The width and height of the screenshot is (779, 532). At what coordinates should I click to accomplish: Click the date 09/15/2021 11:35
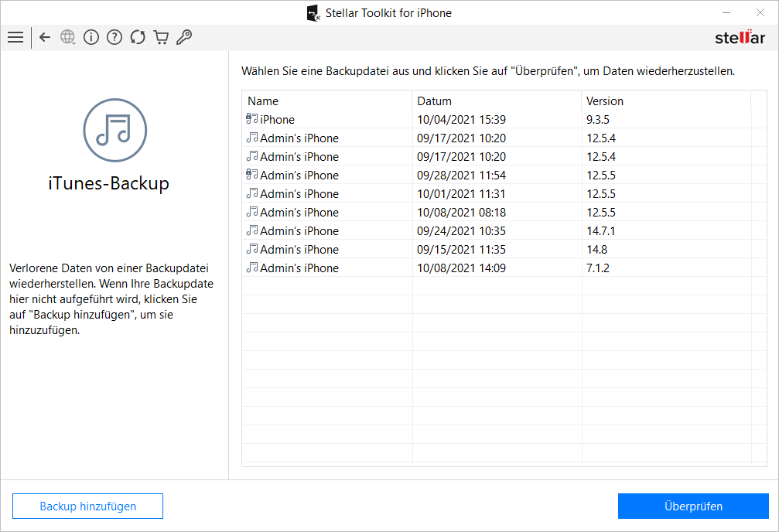click(462, 249)
